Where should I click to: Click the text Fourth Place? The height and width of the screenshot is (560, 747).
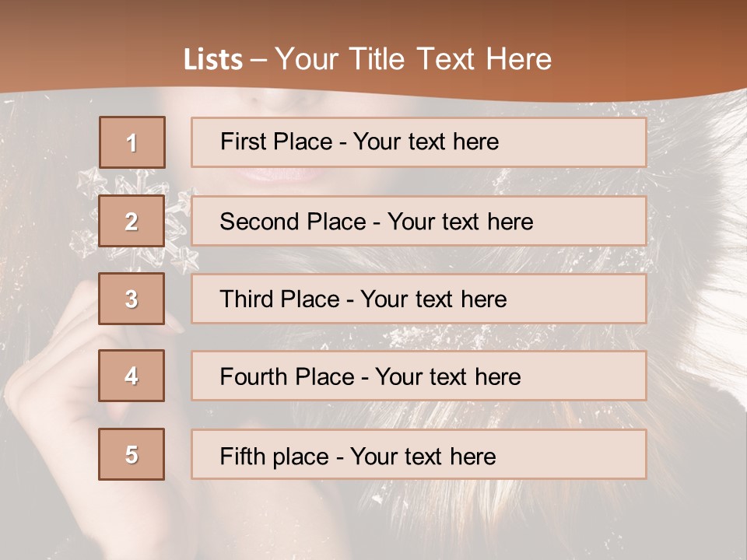pyautogui.click(x=287, y=376)
